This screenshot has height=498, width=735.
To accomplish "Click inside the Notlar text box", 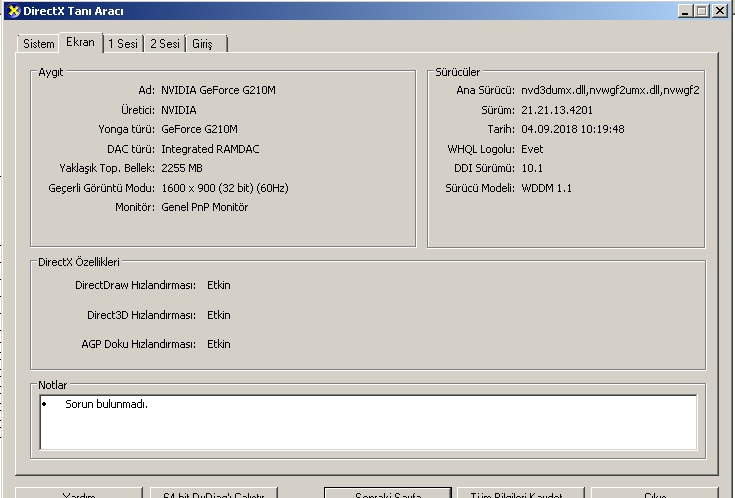I will tap(368, 423).
